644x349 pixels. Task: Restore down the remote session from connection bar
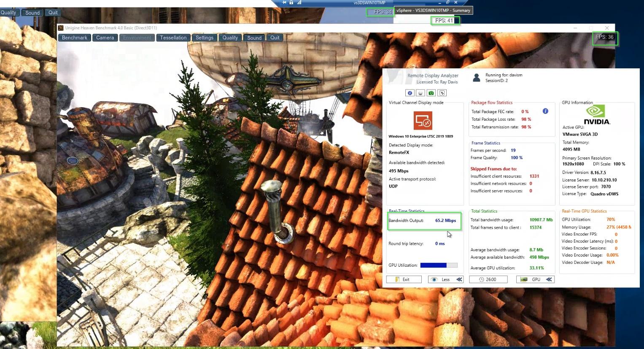coord(447,3)
